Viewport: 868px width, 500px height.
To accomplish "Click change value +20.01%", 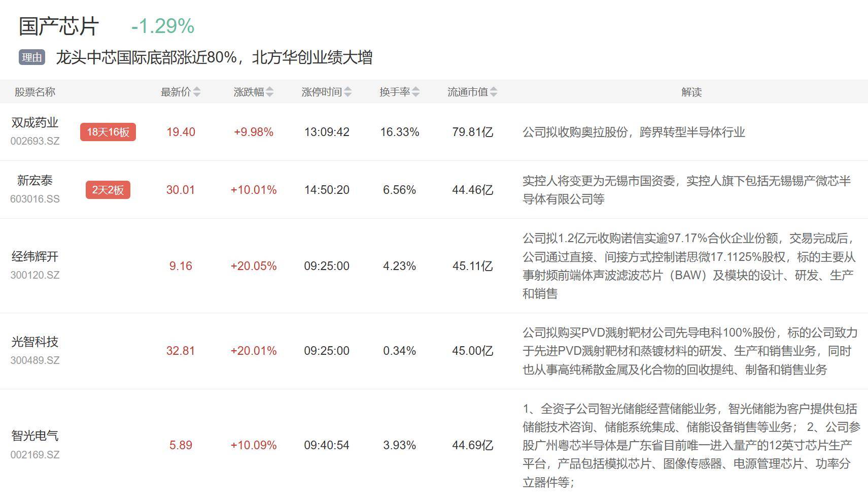I will coord(254,351).
